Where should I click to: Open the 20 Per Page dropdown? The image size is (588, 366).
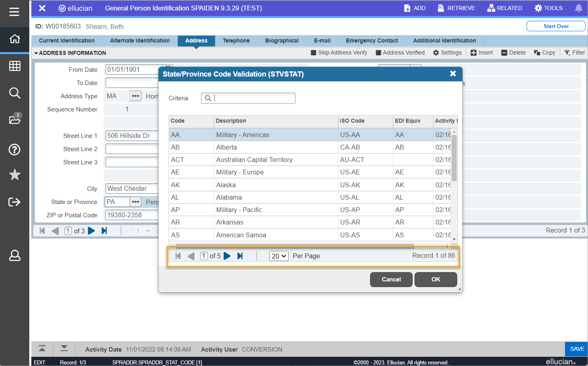[279, 256]
